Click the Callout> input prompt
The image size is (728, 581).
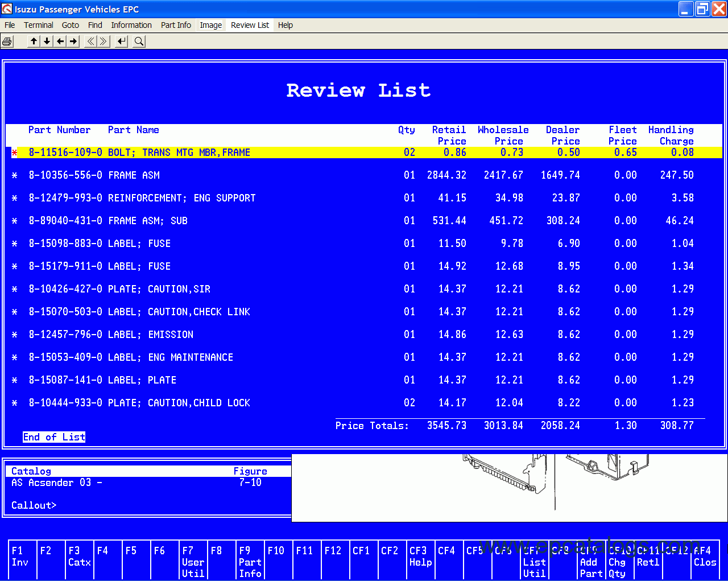(34, 505)
